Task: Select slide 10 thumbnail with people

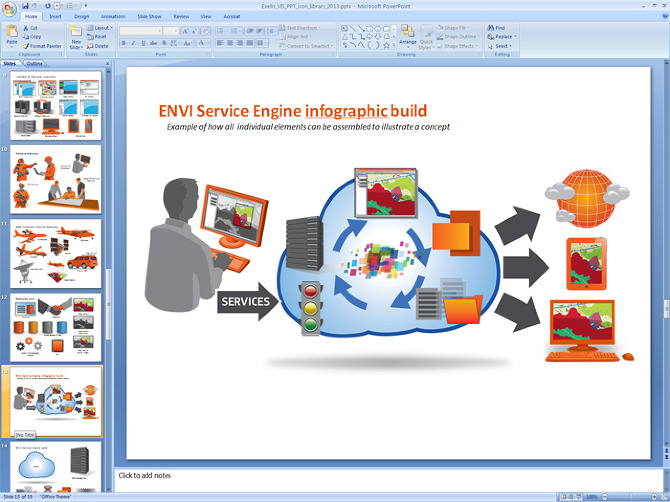Action: [56, 179]
